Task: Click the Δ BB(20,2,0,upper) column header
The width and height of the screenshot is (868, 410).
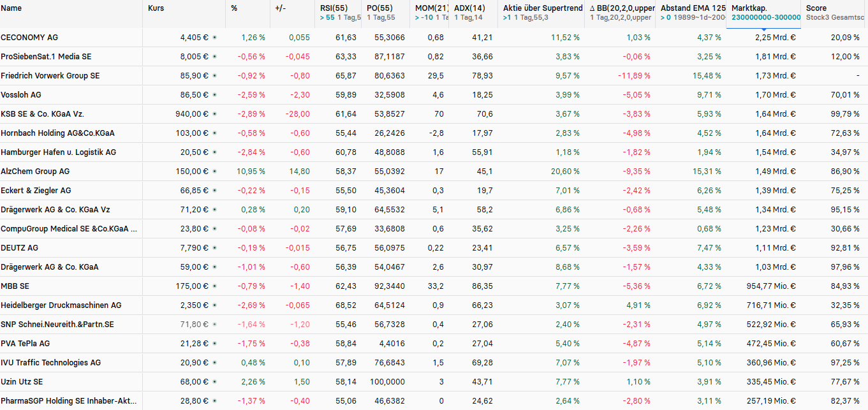Action: [622, 8]
